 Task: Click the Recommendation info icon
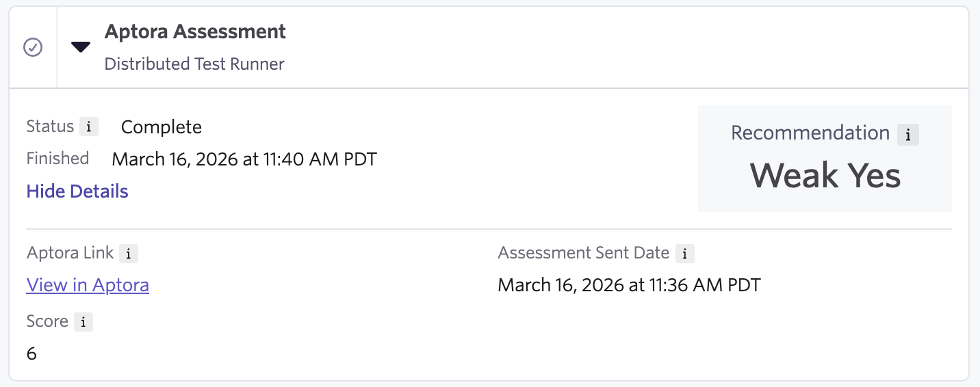click(x=908, y=134)
